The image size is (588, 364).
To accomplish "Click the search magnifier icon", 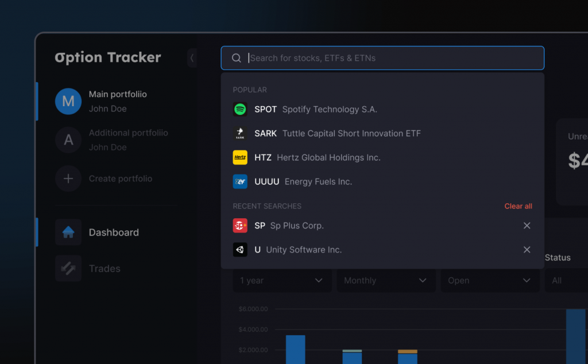I will (236, 58).
